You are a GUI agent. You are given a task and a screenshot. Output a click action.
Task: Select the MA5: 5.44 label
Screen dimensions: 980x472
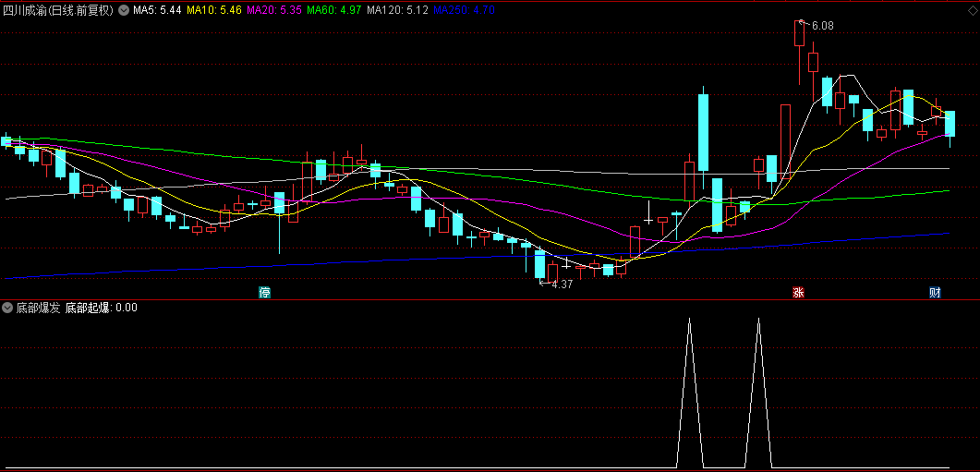pos(158,10)
